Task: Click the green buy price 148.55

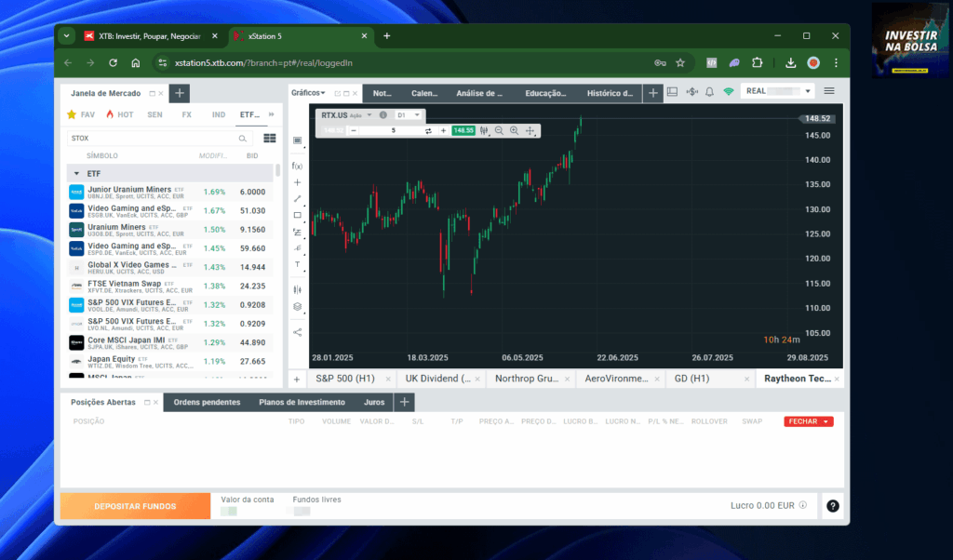Action: (x=463, y=130)
